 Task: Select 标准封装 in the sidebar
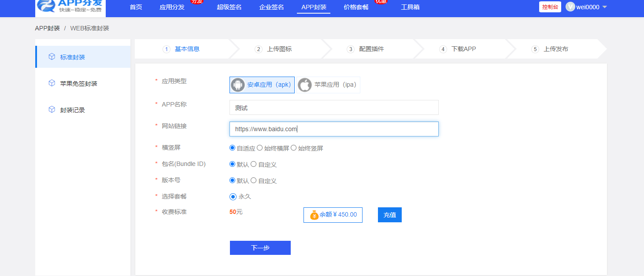click(x=83, y=57)
